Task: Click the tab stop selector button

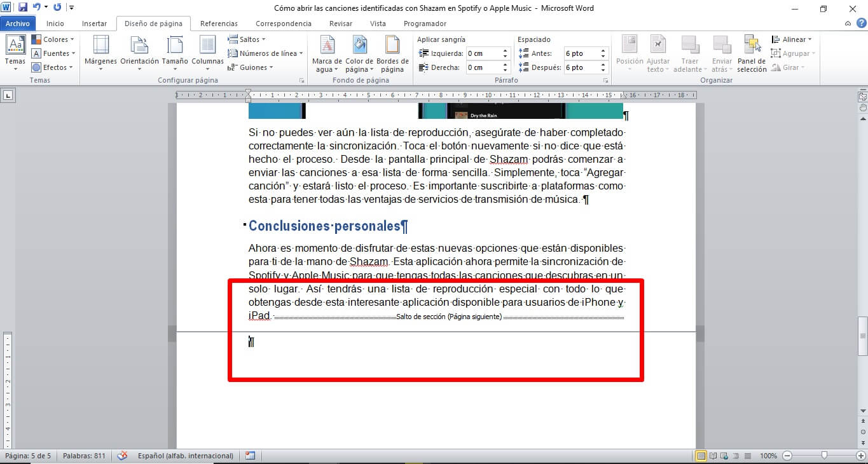Action: coord(8,95)
